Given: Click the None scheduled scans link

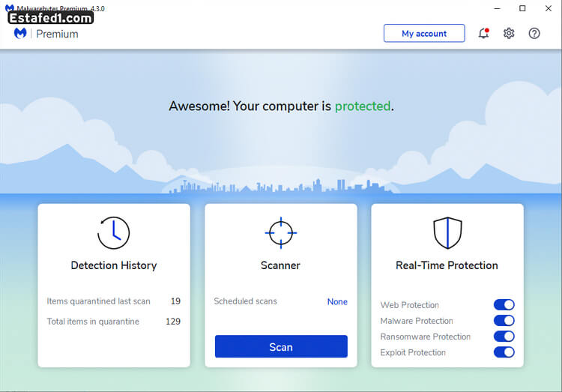Looking at the screenshot, I should (x=337, y=301).
